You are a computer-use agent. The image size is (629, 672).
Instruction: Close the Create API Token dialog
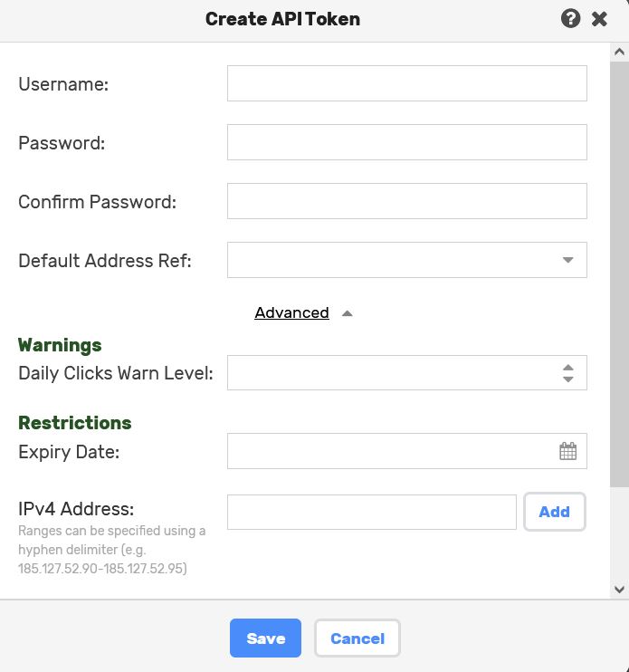[x=599, y=19]
